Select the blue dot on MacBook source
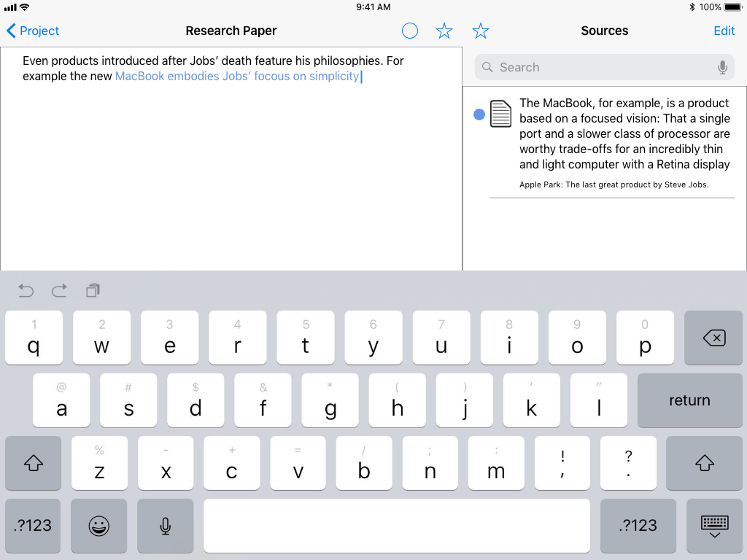 [x=479, y=114]
